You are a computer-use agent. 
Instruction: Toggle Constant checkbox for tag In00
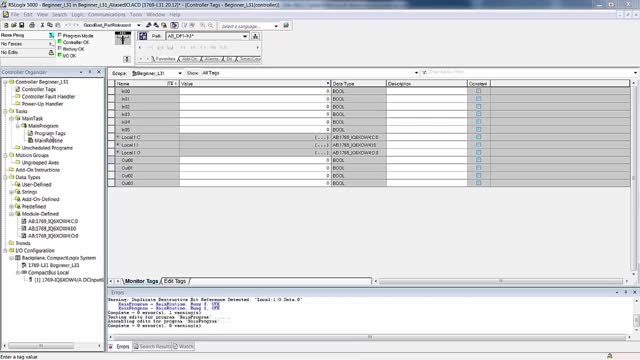click(x=478, y=91)
